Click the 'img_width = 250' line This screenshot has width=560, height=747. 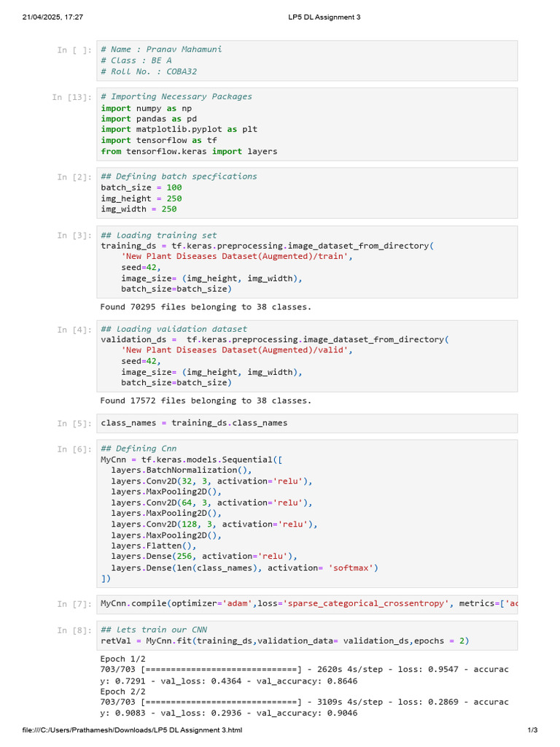[139, 209]
